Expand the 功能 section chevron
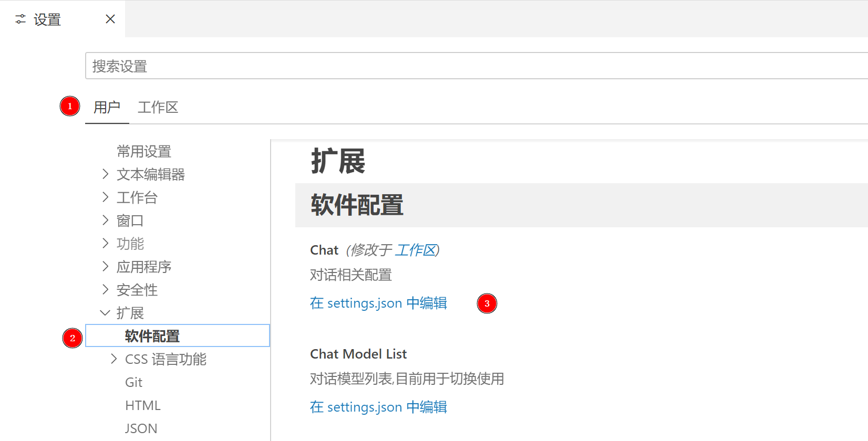This screenshot has height=441, width=868. [x=106, y=244]
